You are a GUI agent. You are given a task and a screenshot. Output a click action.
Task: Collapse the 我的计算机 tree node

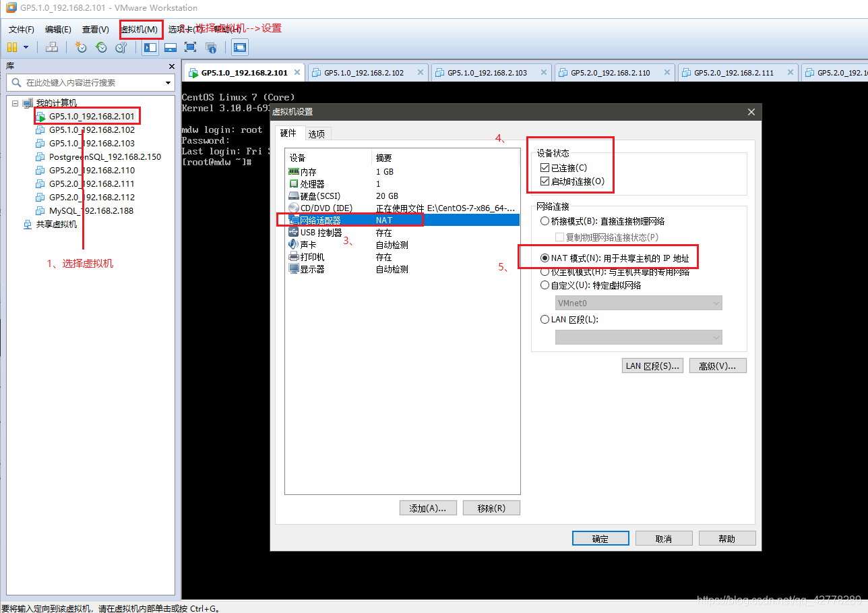[15, 103]
